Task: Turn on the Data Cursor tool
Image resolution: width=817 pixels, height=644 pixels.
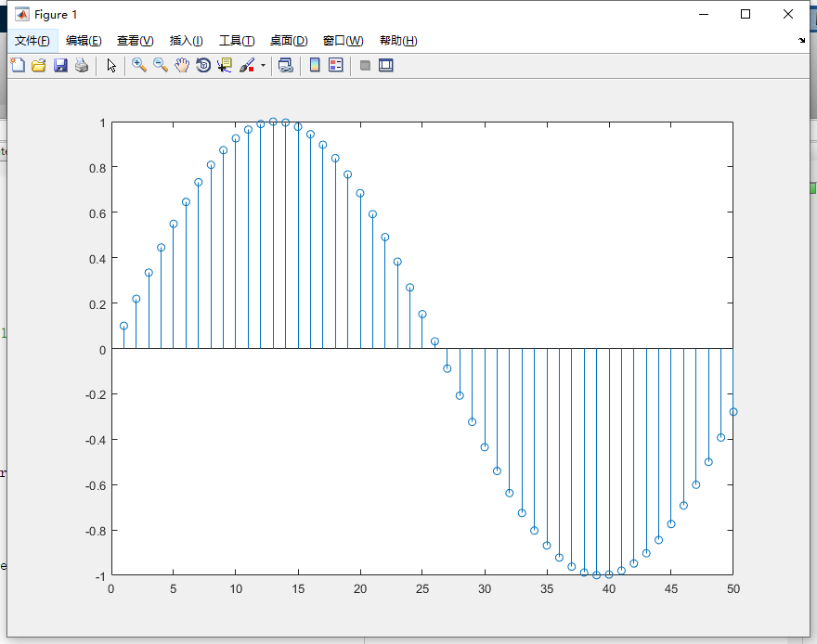Action: (x=225, y=65)
